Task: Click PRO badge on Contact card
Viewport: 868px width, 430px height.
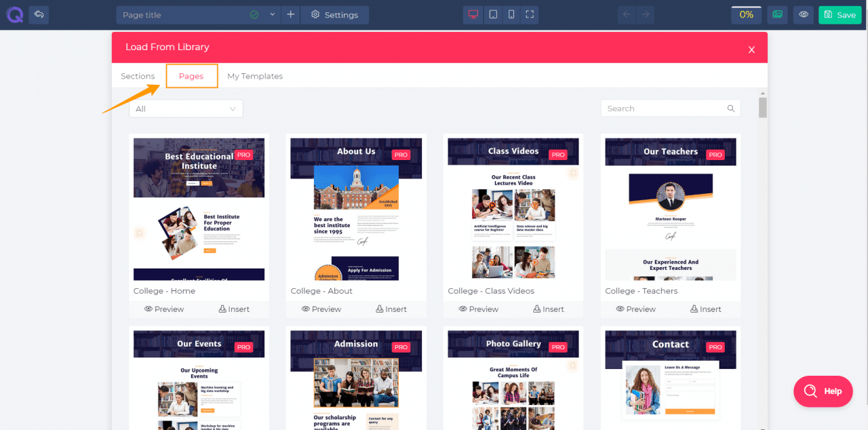Action: pos(715,347)
